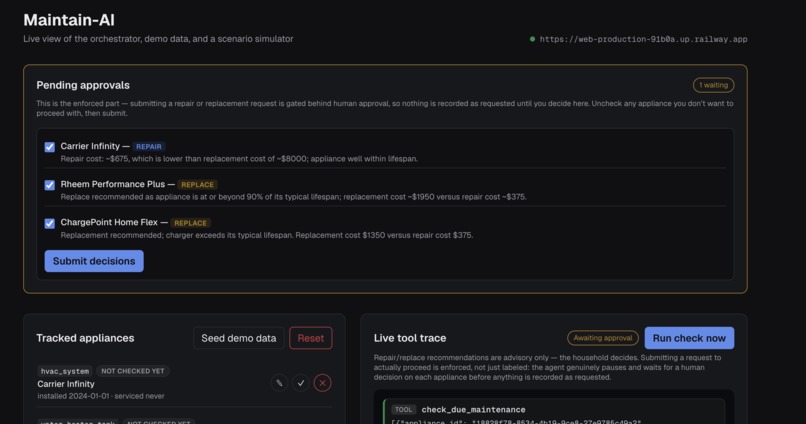Click the TOOL label in live trace
This screenshot has height=424, width=806.
pos(404,410)
